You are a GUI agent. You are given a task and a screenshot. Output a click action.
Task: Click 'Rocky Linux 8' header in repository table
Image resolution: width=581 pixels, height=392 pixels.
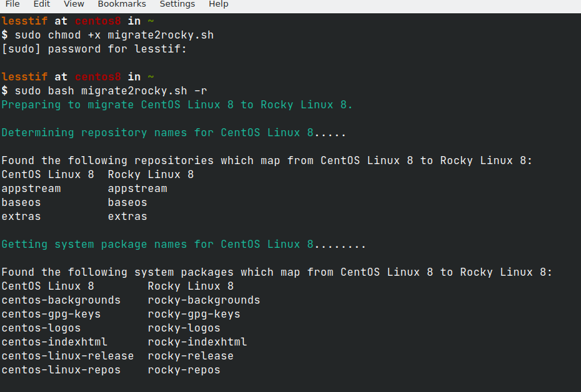[151, 175]
